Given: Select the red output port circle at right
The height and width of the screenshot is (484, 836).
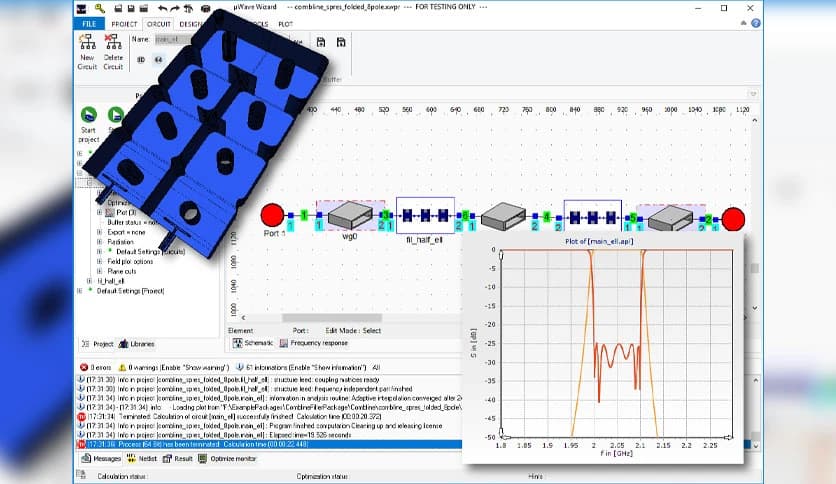Looking at the screenshot, I should (733, 219).
